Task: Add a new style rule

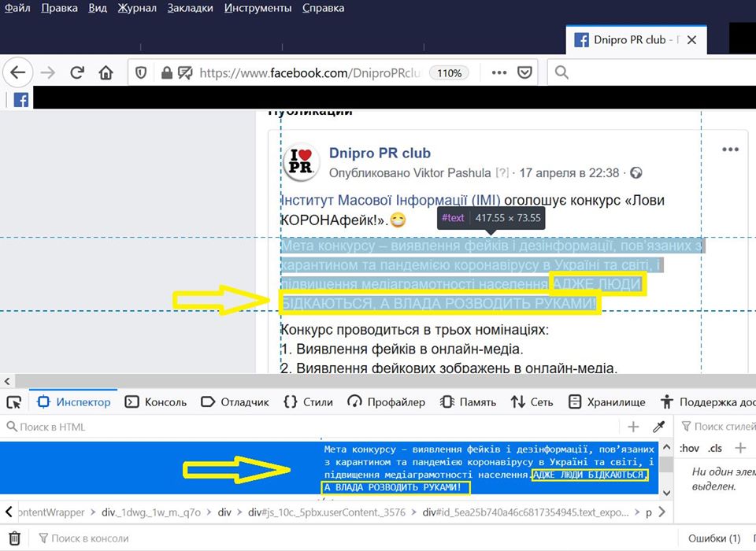Action: point(740,449)
